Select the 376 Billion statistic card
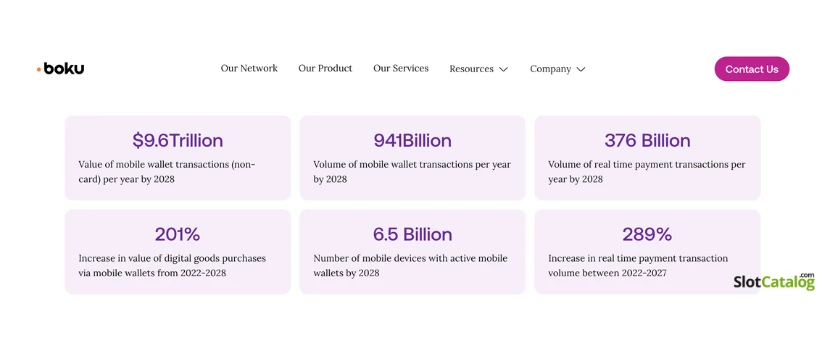The image size is (830, 360). point(647,158)
